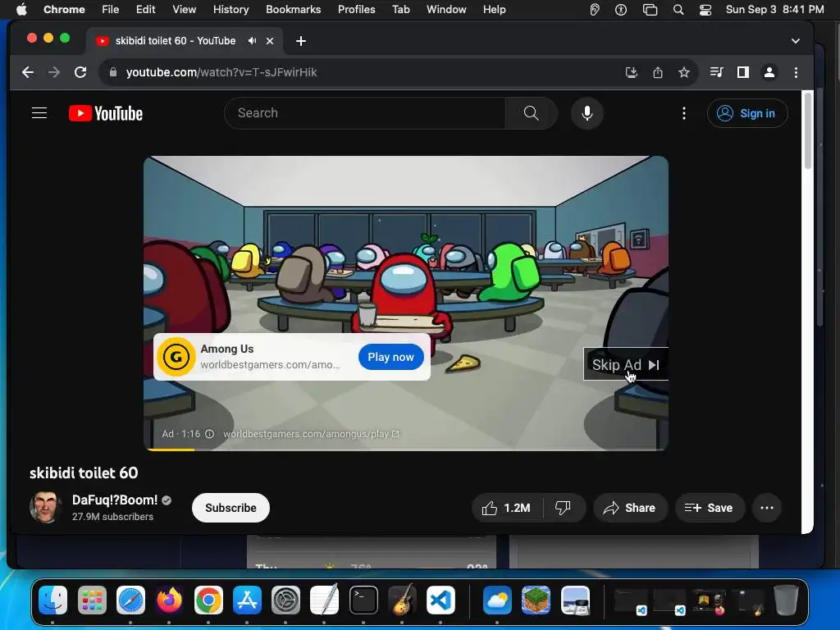Go back in browser history
Image resolution: width=840 pixels, height=630 pixels.
[x=28, y=72]
